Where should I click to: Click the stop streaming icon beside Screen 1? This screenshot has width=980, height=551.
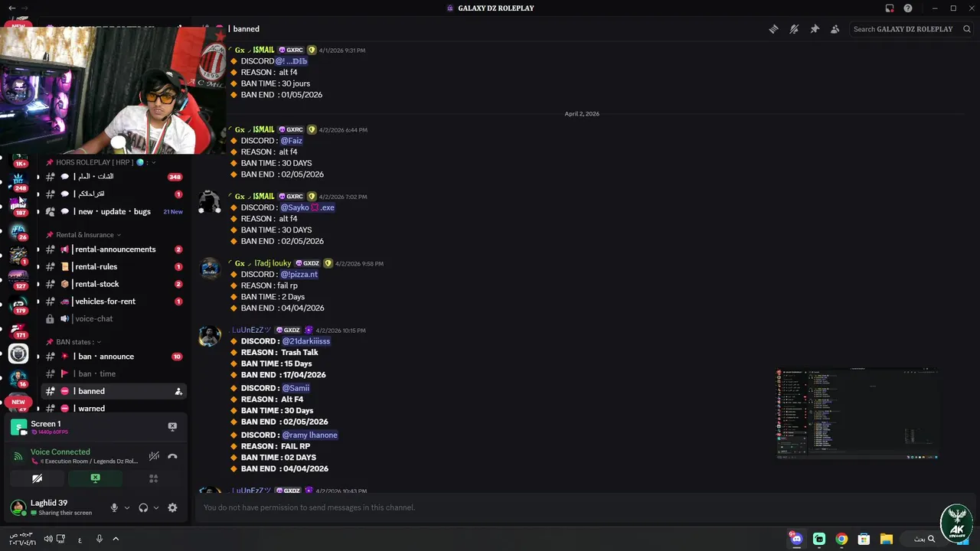(x=172, y=426)
